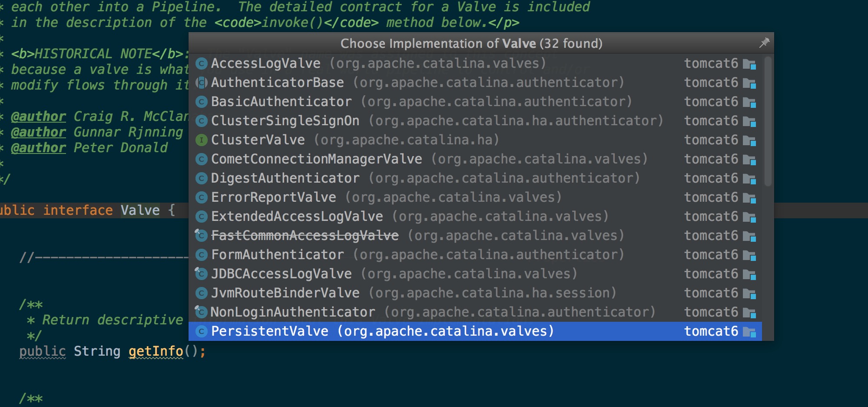Click the class icon beside CometConnectionManagerValve
The height and width of the screenshot is (407, 868).
pyautogui.click(x=201, y=160)
